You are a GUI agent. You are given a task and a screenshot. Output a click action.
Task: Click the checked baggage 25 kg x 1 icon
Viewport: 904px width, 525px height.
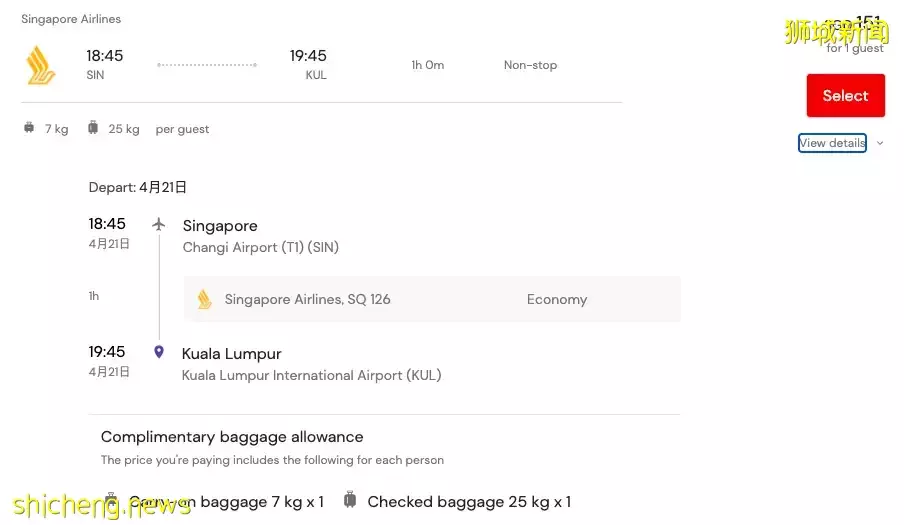350,500
